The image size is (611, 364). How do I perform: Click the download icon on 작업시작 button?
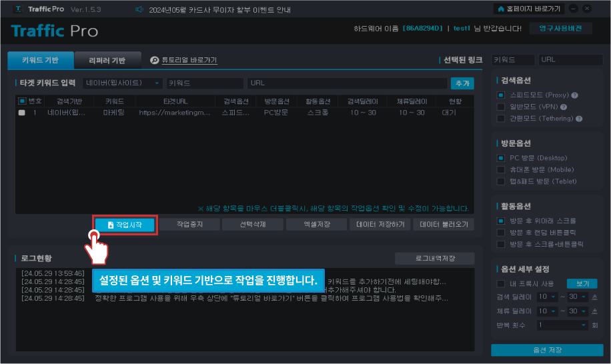pyautogui.click(x=110, y=225)
